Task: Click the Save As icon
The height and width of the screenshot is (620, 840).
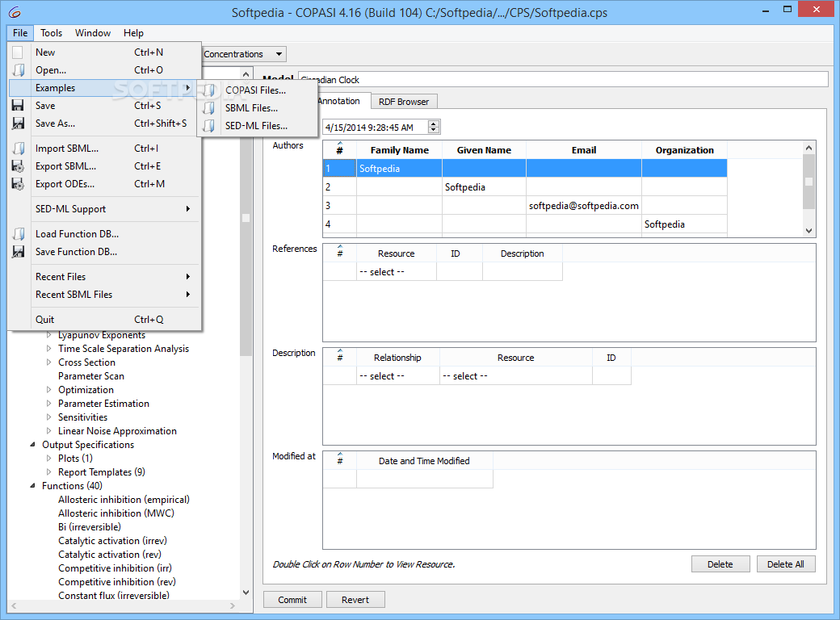Action: pos(19,124)
